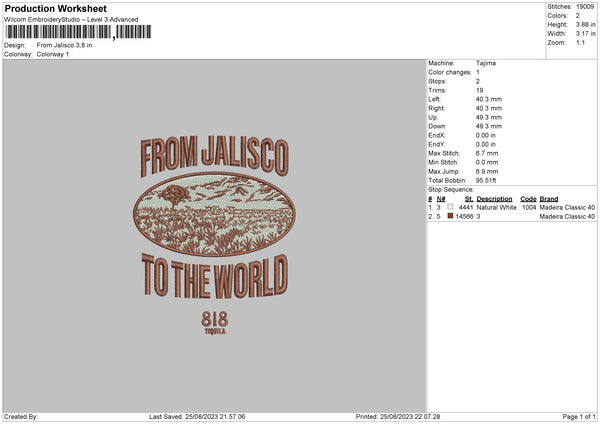This screenshot has width=600, height=424.
Task: Click the Natural White color swatch
Action: pyautogui.click(x=450, y=207)
